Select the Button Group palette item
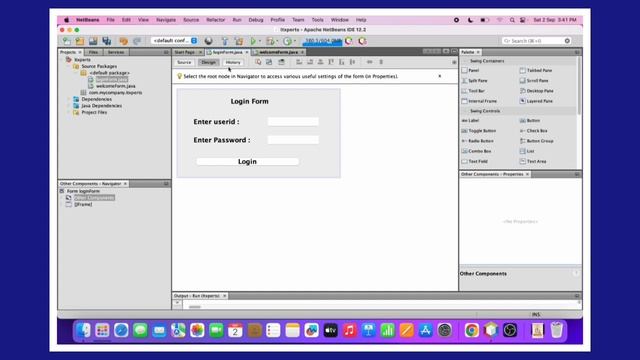The image size is (640, 360). tap(536, 141)
